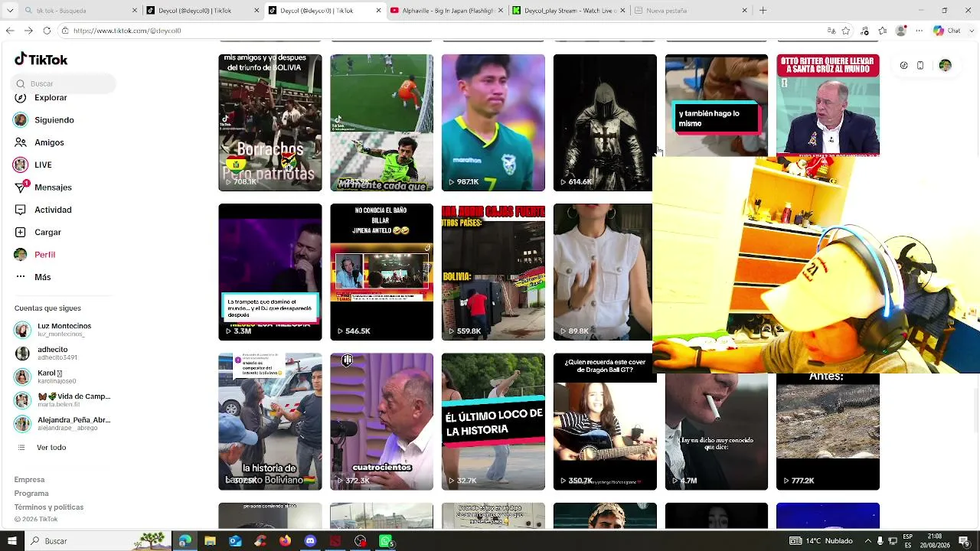Open the Mensajes paper-plane icon
This screenshot has height=551, width=980.
pos(21,187)
